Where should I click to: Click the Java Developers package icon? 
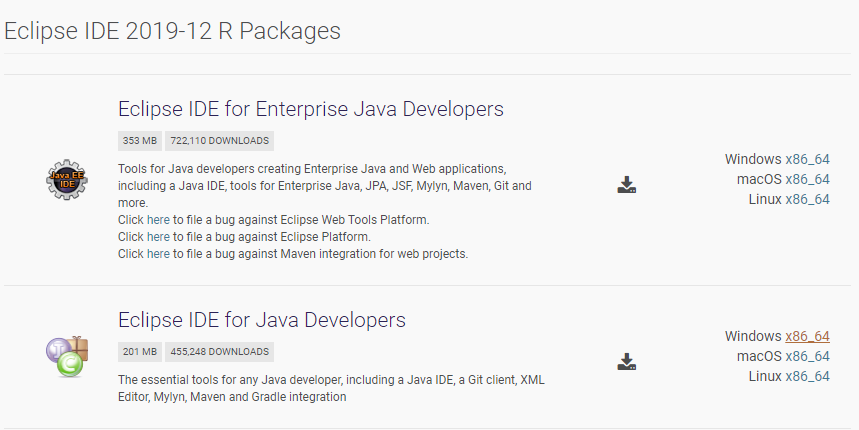[67, 357]
